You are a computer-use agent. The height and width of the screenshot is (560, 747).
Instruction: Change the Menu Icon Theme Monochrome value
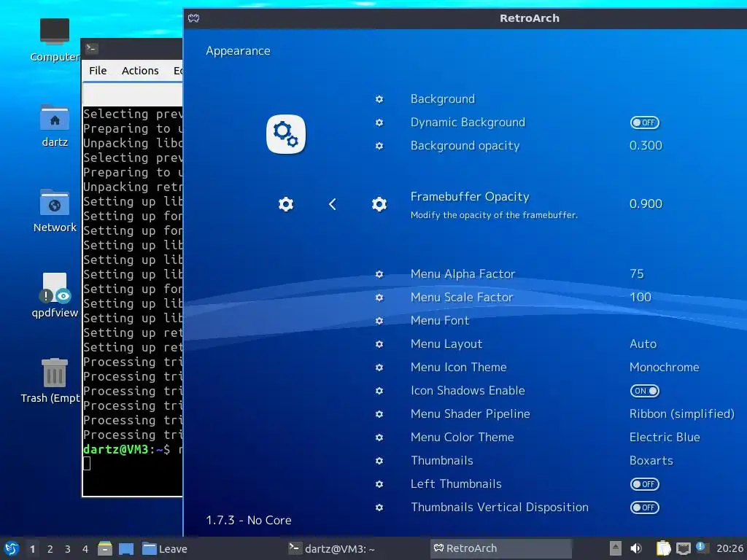[665, 367]
